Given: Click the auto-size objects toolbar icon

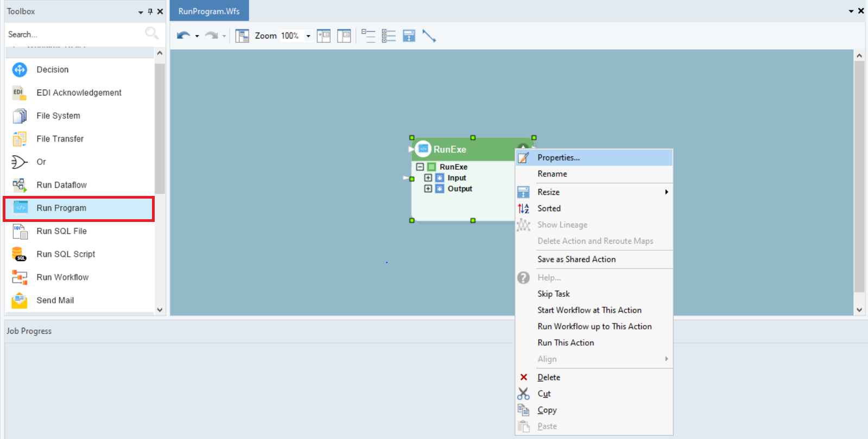Looking at the screenshot, I should pos(409,36).
